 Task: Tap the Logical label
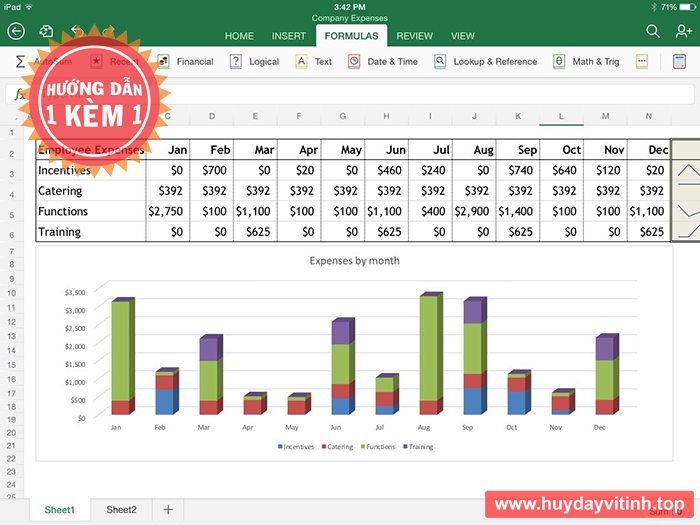click(x=264, y=62)
